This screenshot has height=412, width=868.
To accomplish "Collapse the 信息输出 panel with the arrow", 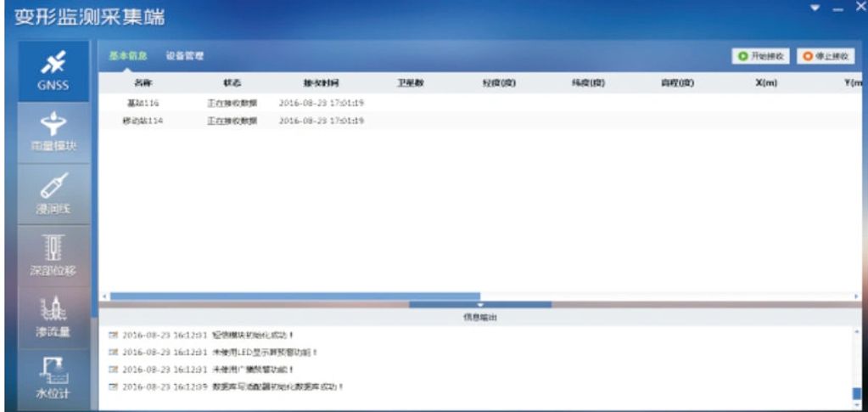I will point(479,304).
